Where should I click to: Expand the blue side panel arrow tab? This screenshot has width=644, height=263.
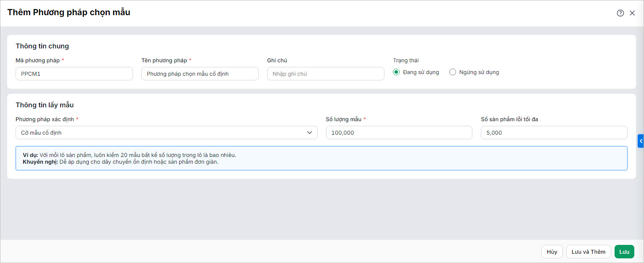(641, 141)
